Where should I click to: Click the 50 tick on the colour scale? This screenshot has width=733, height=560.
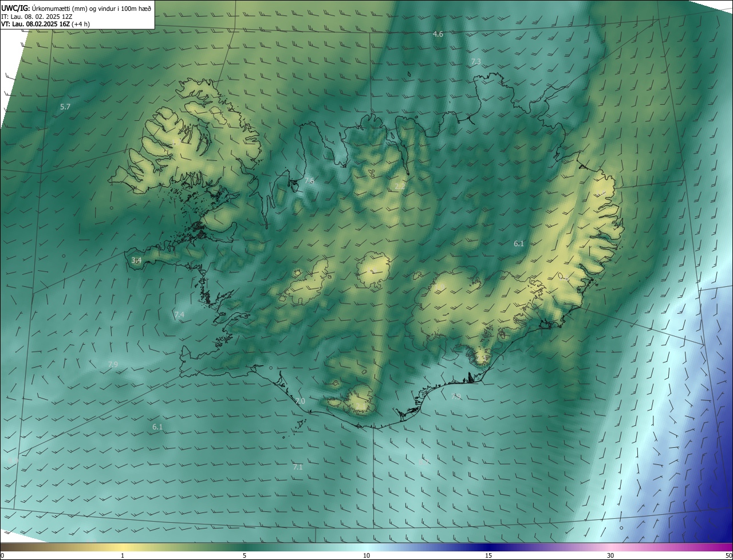(x=728, y=555)
